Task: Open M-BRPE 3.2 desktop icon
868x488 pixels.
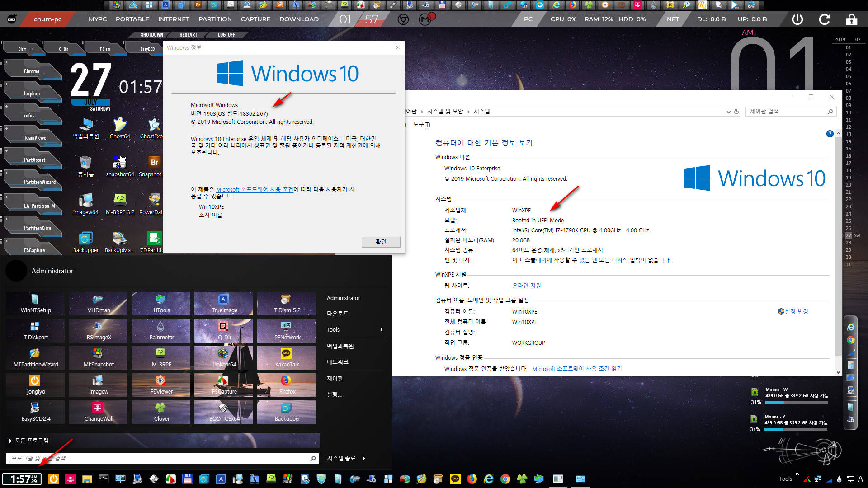Action: coord(120,204)
